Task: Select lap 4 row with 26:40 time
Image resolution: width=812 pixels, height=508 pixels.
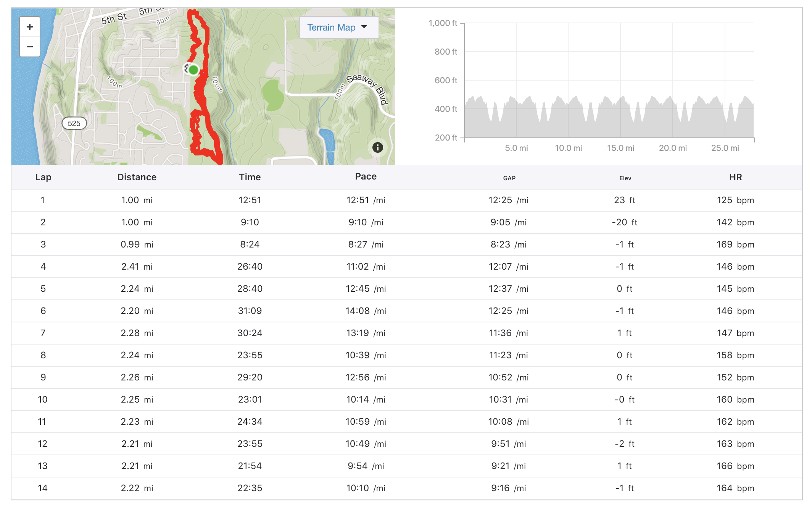Action: (x=250, y=267)
